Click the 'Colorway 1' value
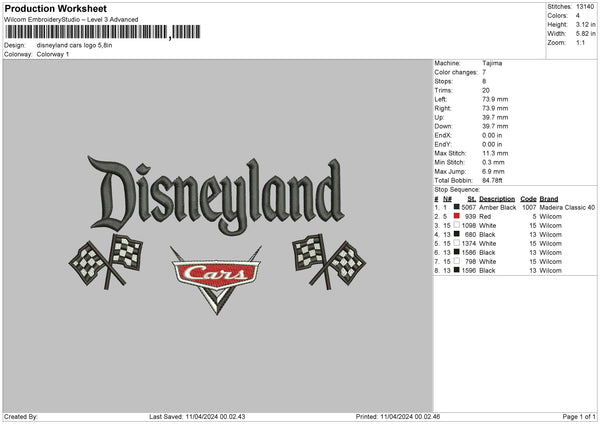600x424 pixels. 53,54
